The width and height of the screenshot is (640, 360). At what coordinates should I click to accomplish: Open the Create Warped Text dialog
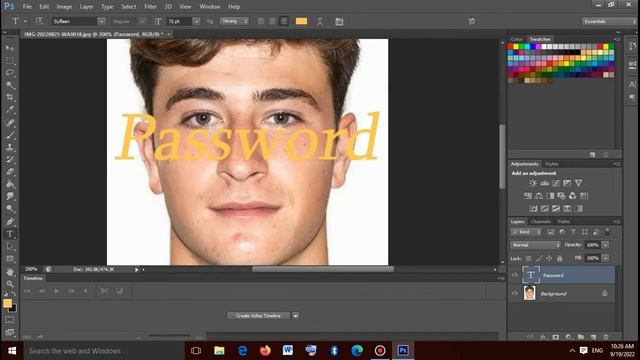(x=320, y=21)
